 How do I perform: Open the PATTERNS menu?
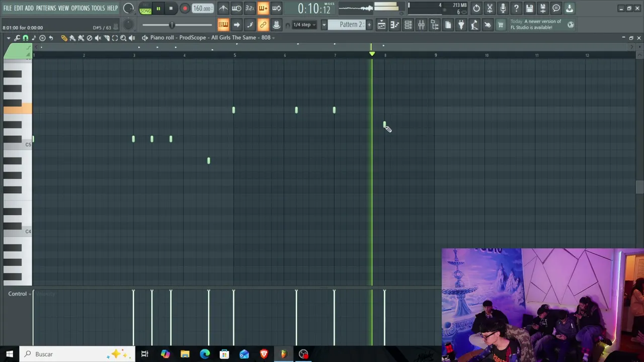(x=46, y=8)
